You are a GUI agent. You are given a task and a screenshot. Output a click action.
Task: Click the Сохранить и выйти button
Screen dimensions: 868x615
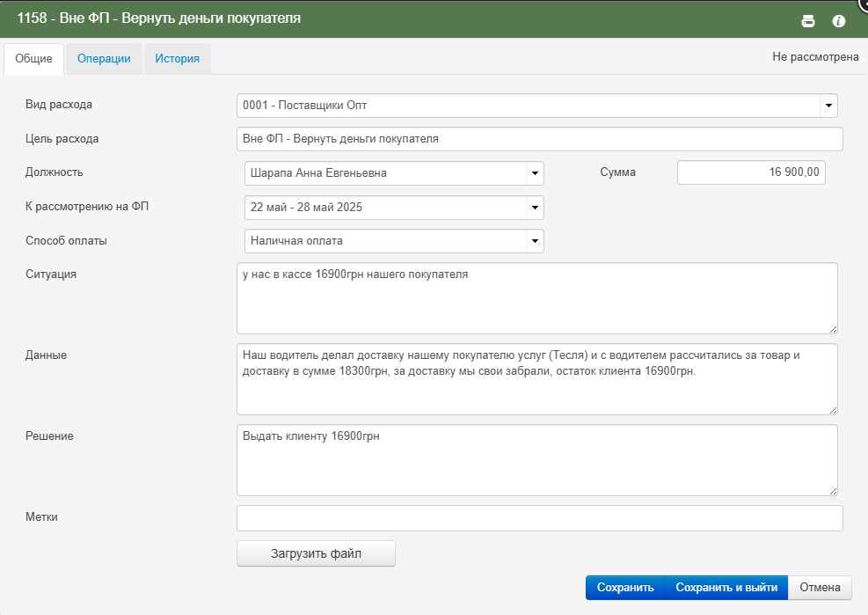click(726, 588)
